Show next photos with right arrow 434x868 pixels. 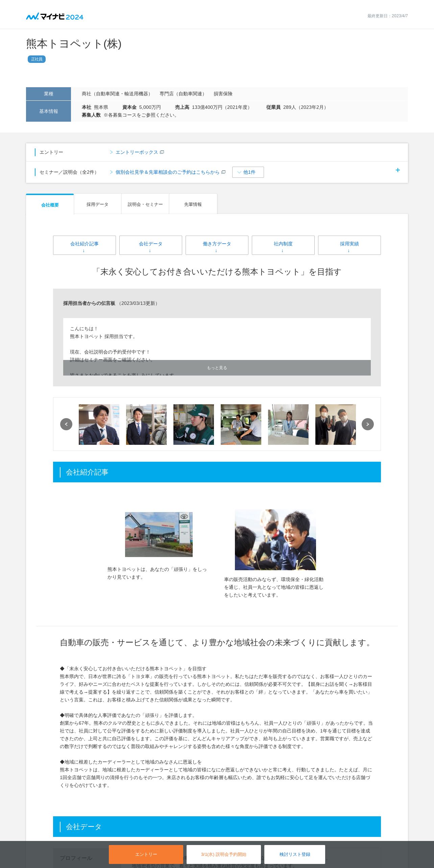tap(368, 424)
